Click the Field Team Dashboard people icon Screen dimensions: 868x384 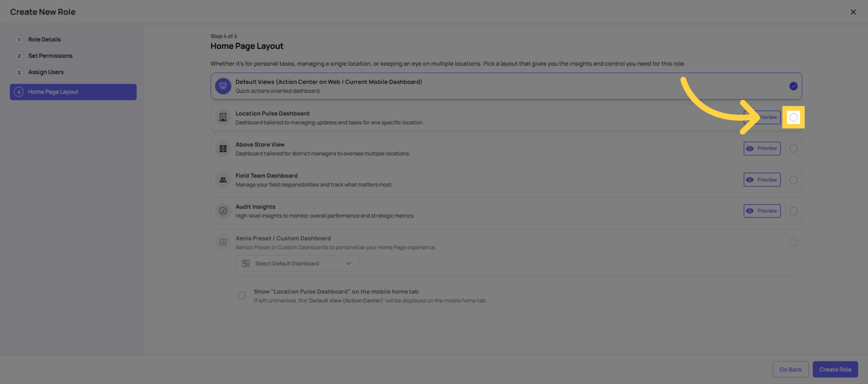coord(223,180)
